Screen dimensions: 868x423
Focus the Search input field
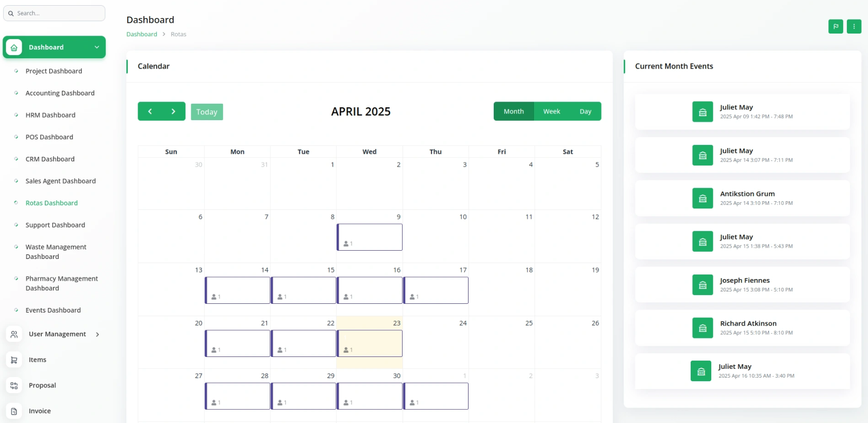[54, 13]
